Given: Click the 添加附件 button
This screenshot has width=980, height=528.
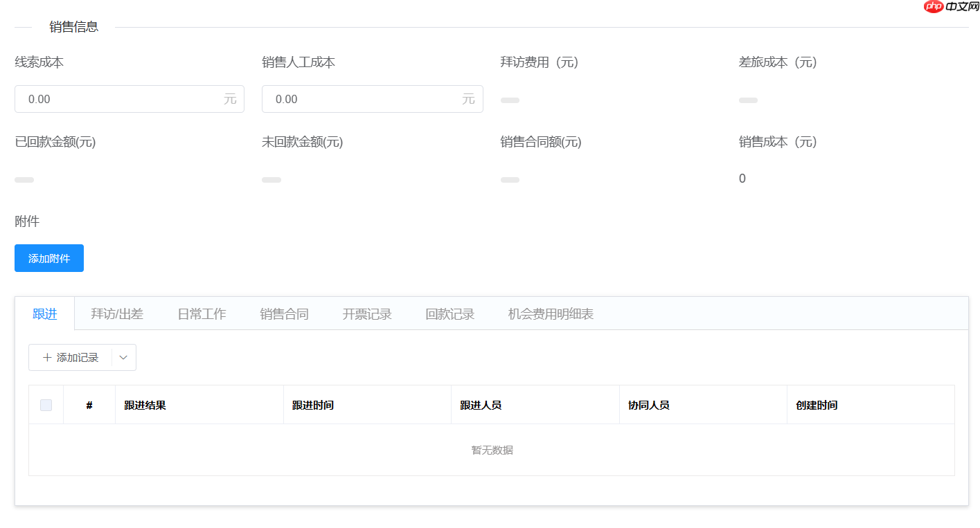Looking at the screenshot, I should [49, 258].
